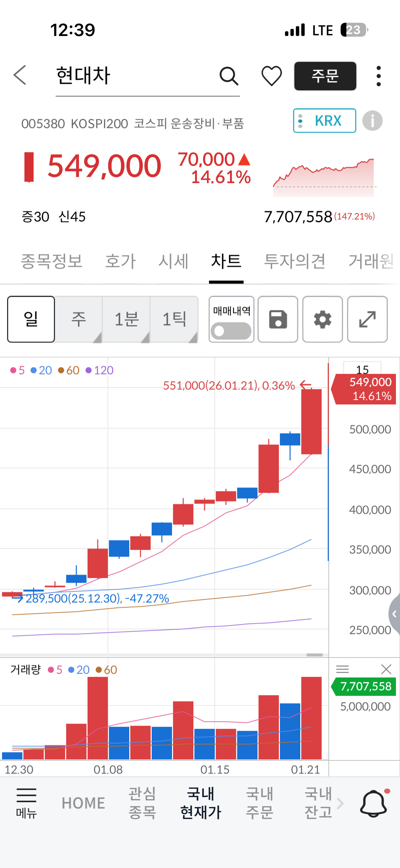400x868 pixels.
Task: Tap the KOSPI200 index label
Action: click(99, 124)
